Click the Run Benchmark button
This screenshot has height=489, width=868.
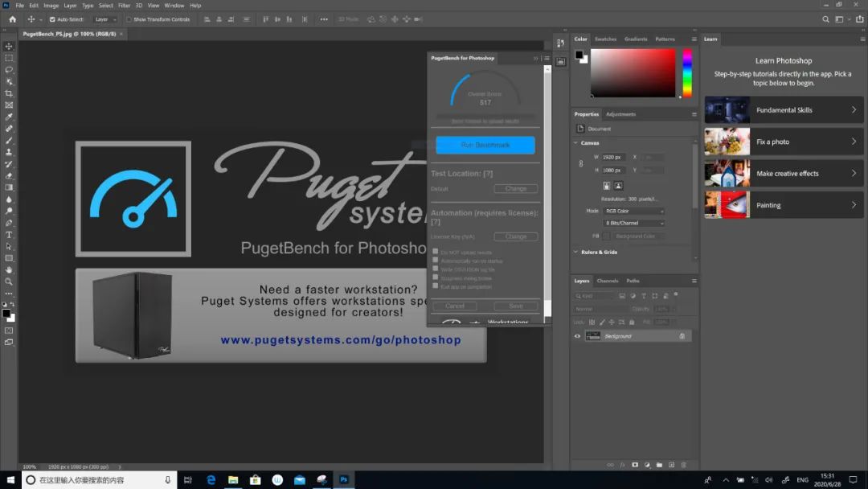click(485, 145)
